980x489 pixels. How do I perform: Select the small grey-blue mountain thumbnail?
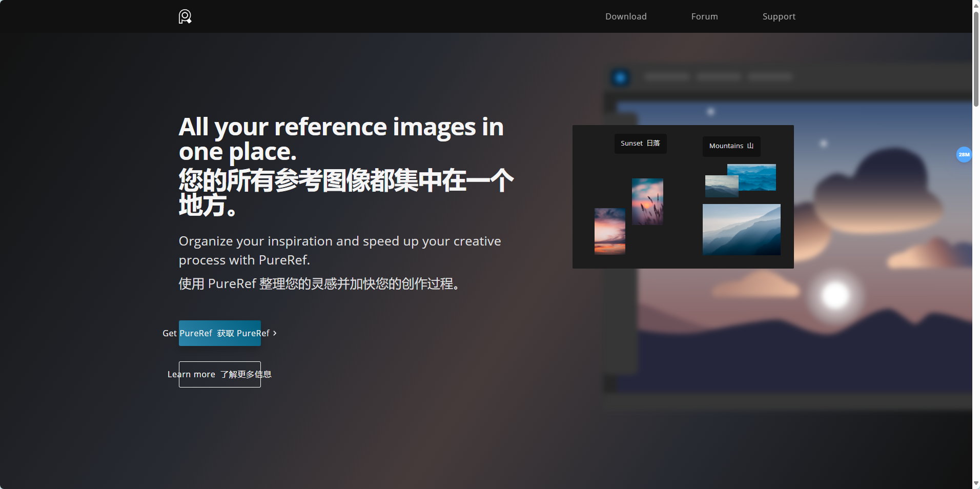click(x=722, y=186)
